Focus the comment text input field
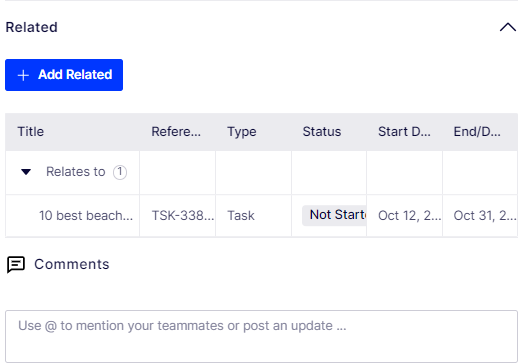The width and height of the screenshot is (518, 363). (261, 337)
